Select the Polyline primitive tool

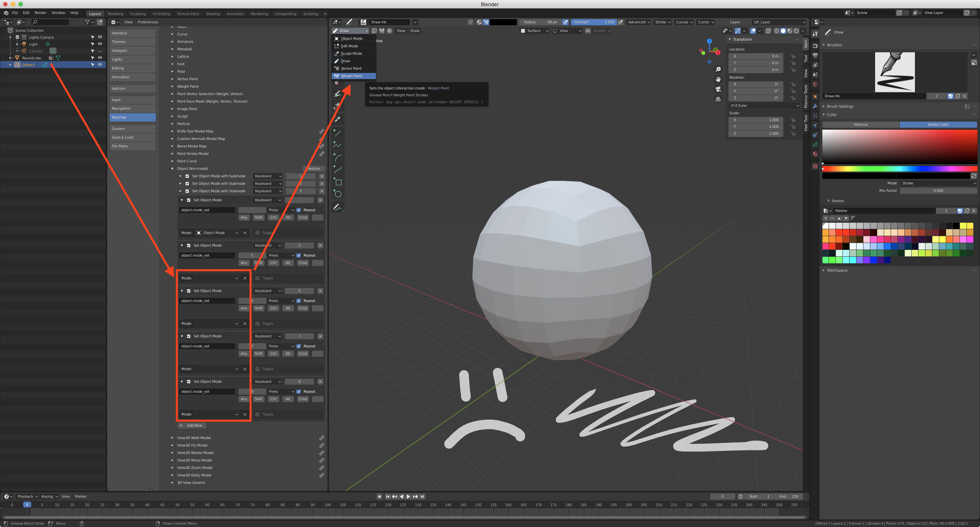[337, 145]
